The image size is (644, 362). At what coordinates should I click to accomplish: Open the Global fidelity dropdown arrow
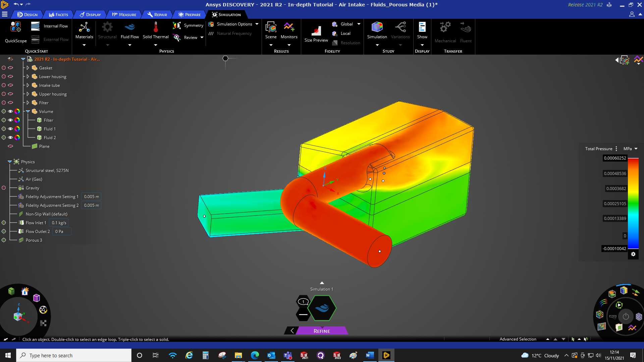coord(359,24)
